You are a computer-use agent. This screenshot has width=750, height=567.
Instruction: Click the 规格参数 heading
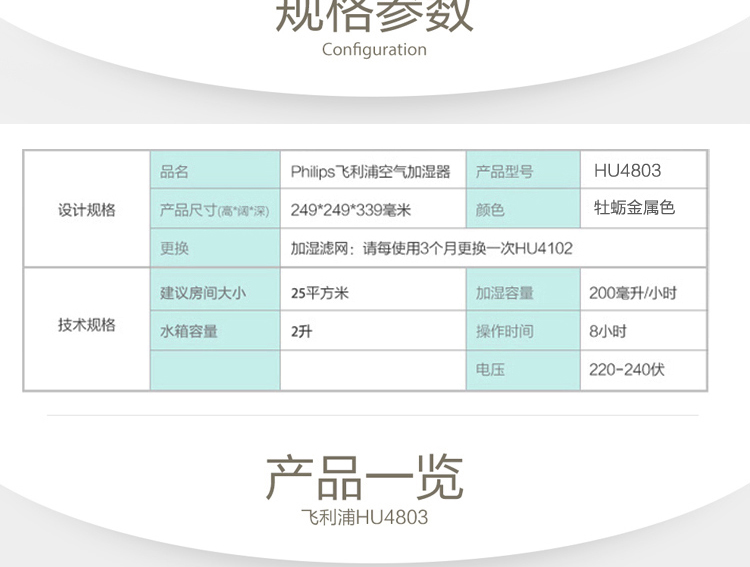click(x=374, y=14)
